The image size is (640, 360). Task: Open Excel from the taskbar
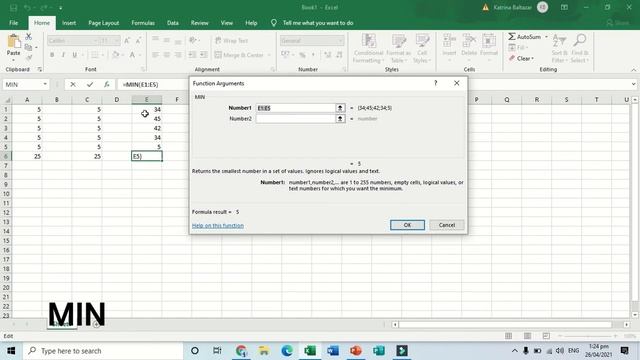[310, 351]
